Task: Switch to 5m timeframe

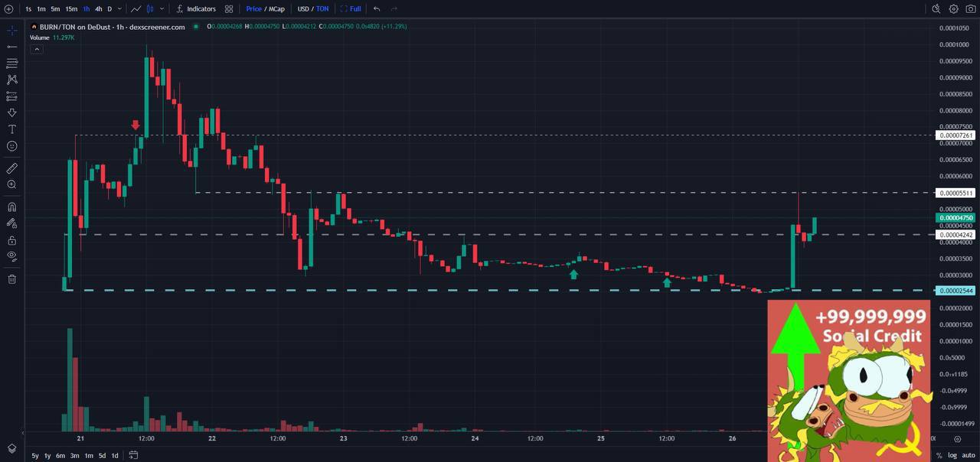Action: click(x=55, y=9)
